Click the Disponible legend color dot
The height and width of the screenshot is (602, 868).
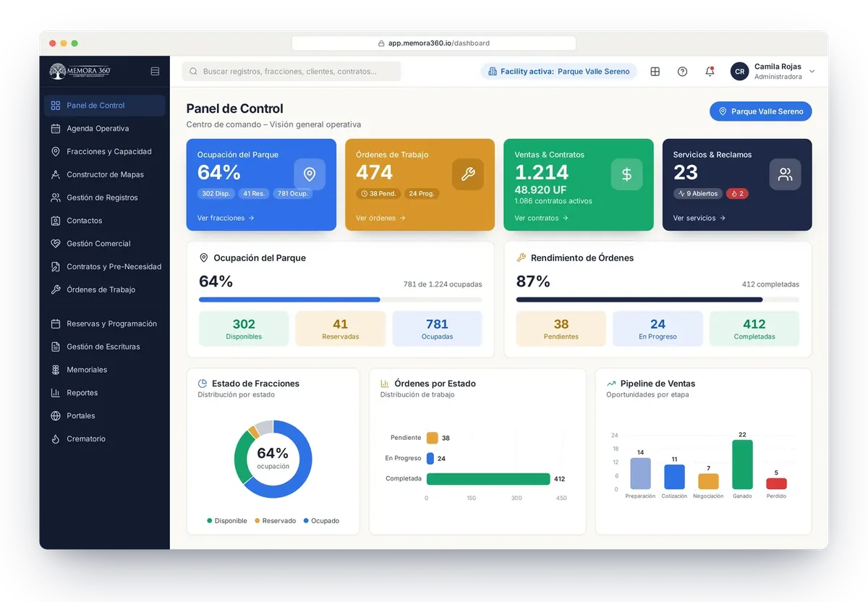210,521
